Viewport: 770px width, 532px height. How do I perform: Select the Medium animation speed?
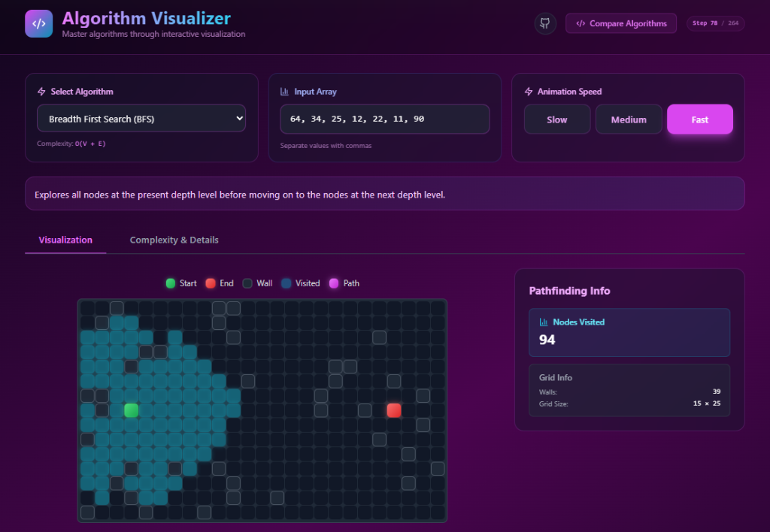click(x=629, y=119)
